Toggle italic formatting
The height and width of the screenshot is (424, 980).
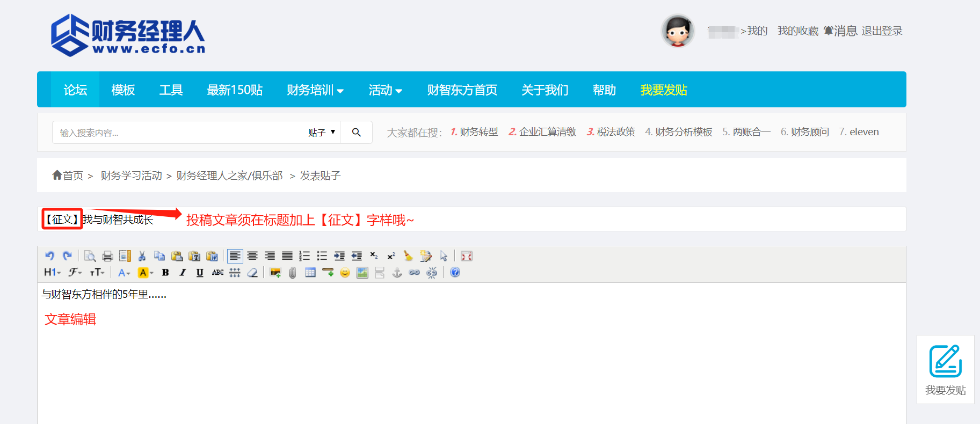tap(183, 273)
